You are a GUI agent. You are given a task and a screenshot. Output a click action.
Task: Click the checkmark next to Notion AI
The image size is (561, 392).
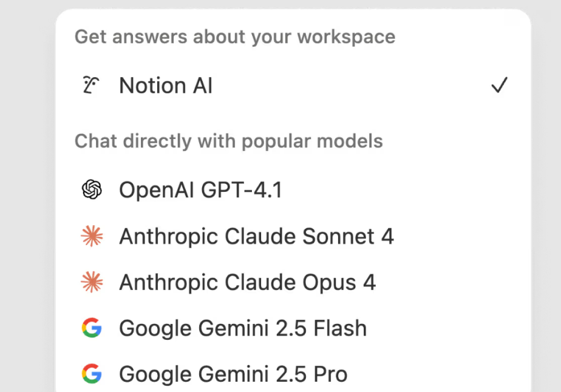click(499, 85)
